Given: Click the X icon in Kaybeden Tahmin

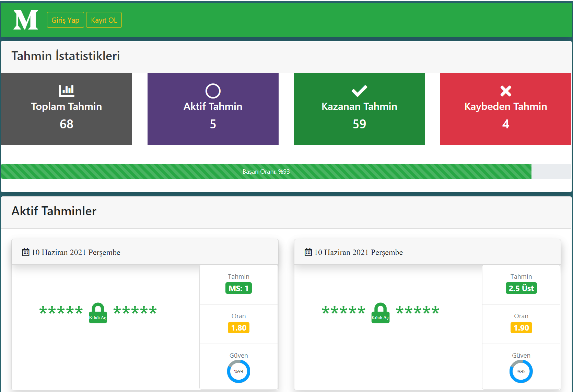Looking at the screenshot, I should pos(506,91).
